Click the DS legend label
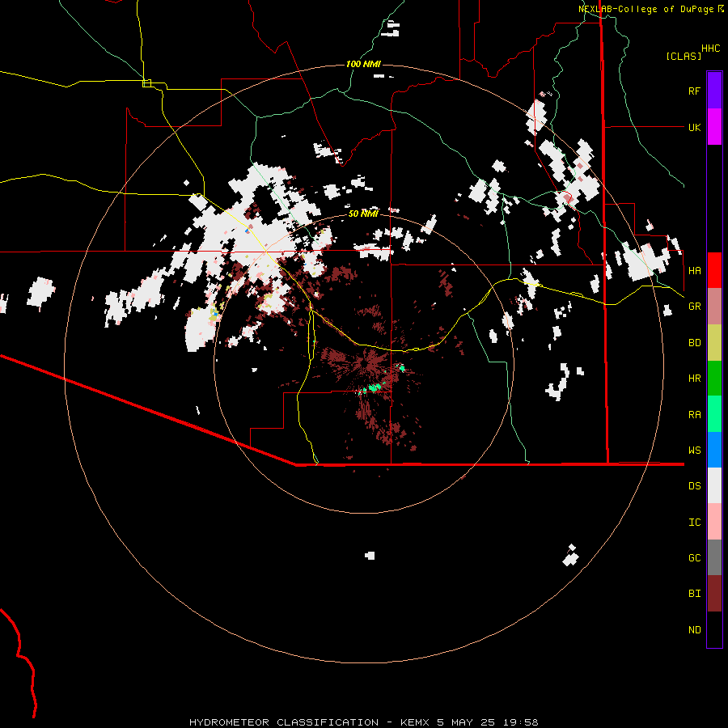728x728 pixels. click(694, 486)
